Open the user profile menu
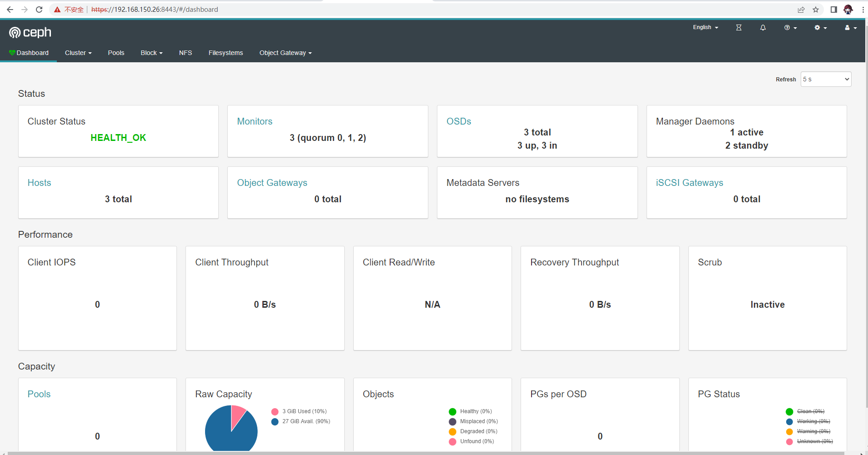Viewport: 868px width, 455px height. click(851, 28)
